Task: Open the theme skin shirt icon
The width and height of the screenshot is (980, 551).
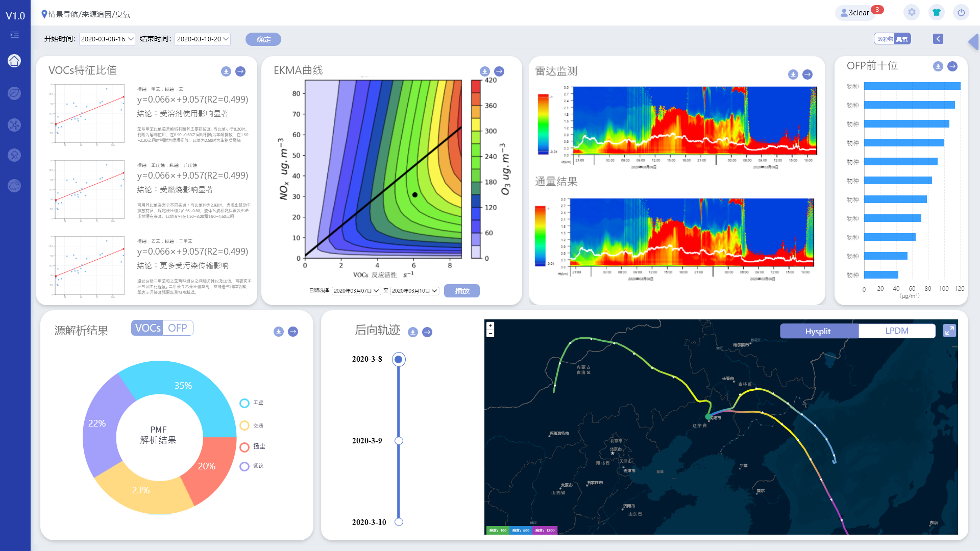Action: (x=937, y=12)
